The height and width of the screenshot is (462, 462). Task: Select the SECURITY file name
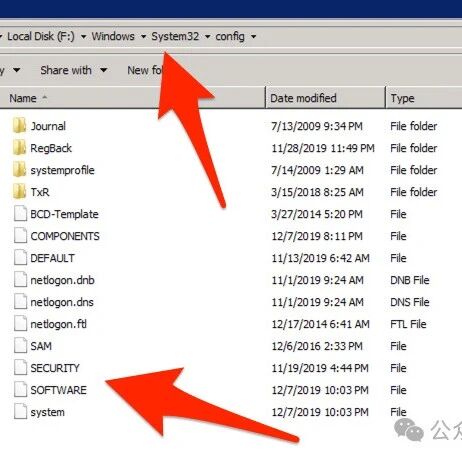coord(55,368)
